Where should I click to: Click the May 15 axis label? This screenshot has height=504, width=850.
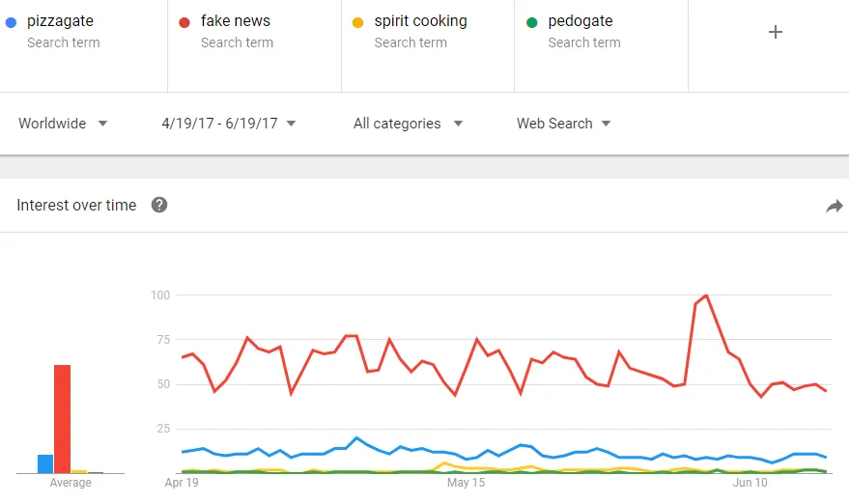(466, 483)
